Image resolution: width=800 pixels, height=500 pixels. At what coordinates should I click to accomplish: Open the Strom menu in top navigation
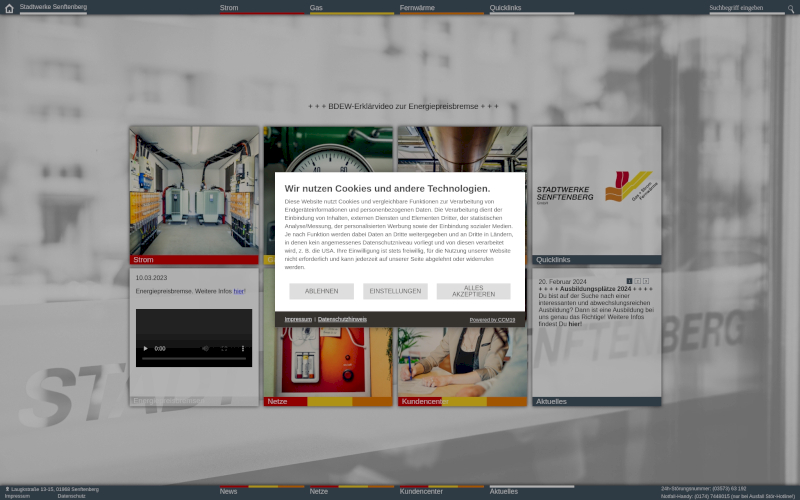[x=229, y=8]
